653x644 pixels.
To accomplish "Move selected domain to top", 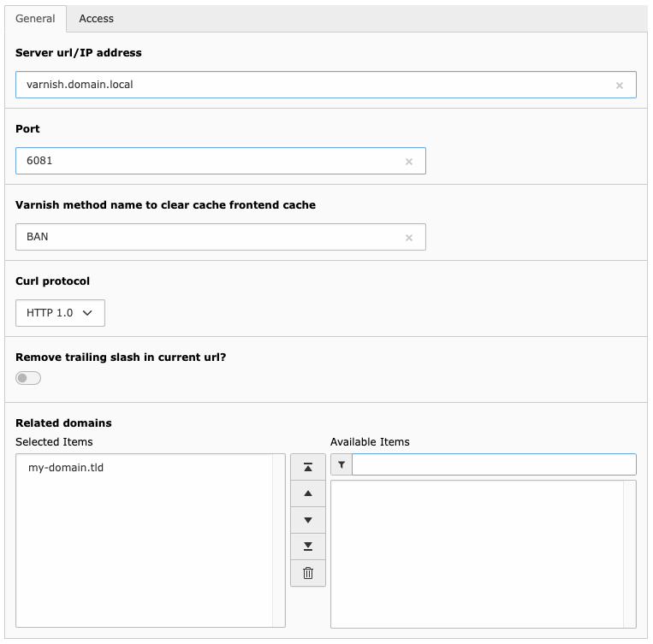I will click(x=308, y=468).
